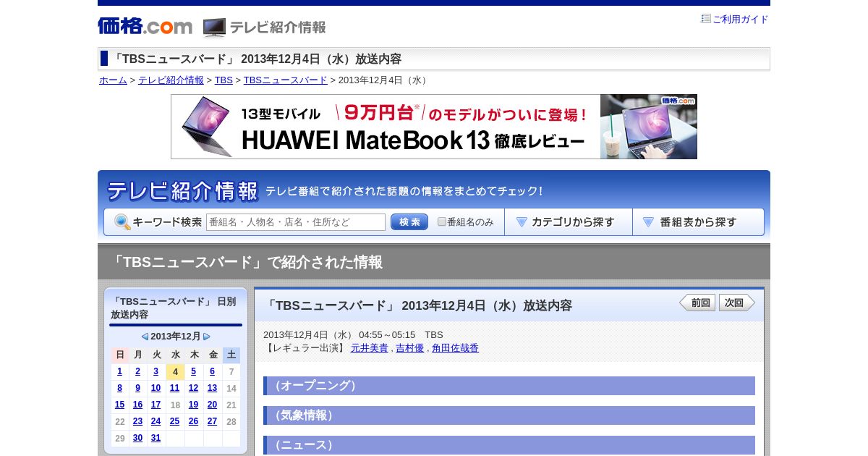Select December 6 in the calendar
This screenshot has height=456, width=868.
tap(212, 371)
